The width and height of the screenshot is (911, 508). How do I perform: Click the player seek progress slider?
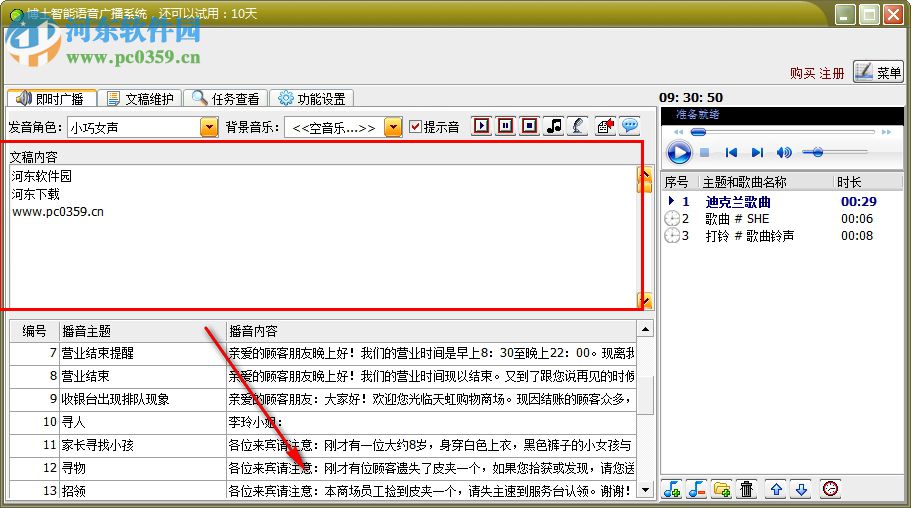[x=783, y=133]
